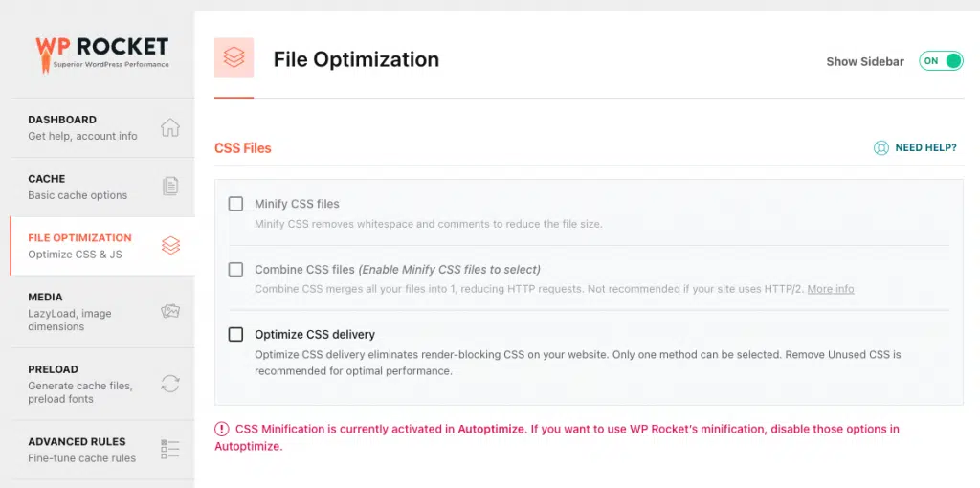Click the 'Generate cache files, preload fonts' subtitle

pyautogui.click(x=80, y=392)
